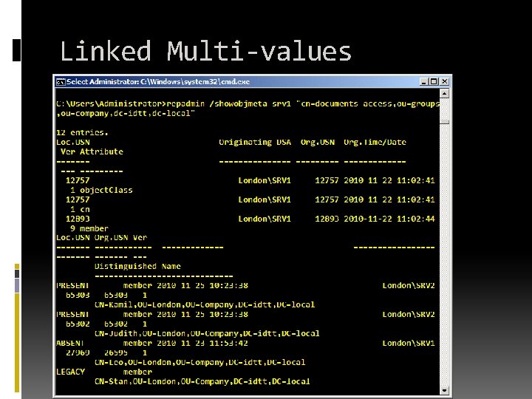The height and width of the screenshot is (399, 532).
Task: Click the cmd.exe window title bar text
Action: click(x=158, y=82)
